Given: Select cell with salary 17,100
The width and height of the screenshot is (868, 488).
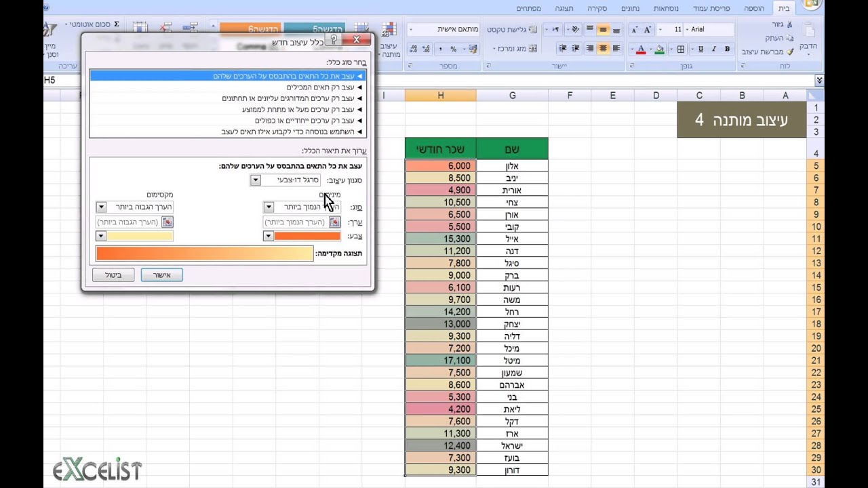Looking at the screenshot, I should click(x=441, y=361).
